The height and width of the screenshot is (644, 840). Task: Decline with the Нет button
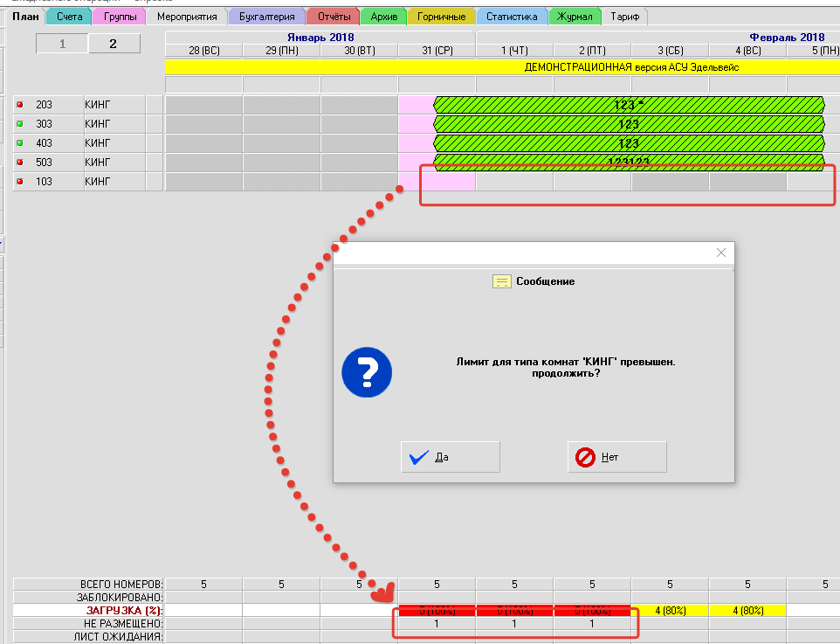pos(616,457)
